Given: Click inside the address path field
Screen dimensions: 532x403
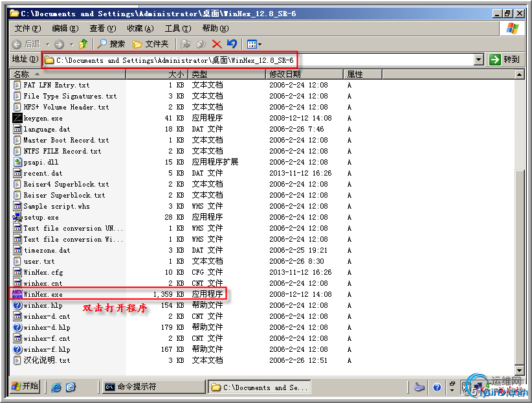Looking at the screenshot, I should coord(258,60).
